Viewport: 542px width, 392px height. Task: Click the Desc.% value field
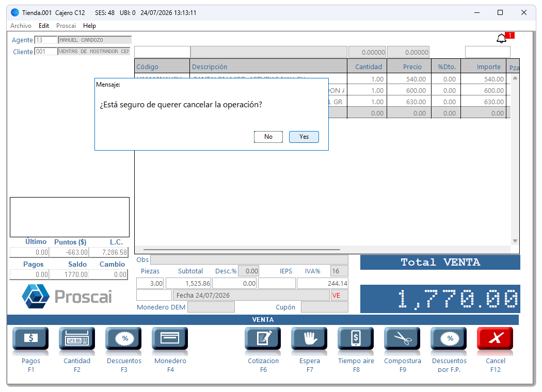248,271
